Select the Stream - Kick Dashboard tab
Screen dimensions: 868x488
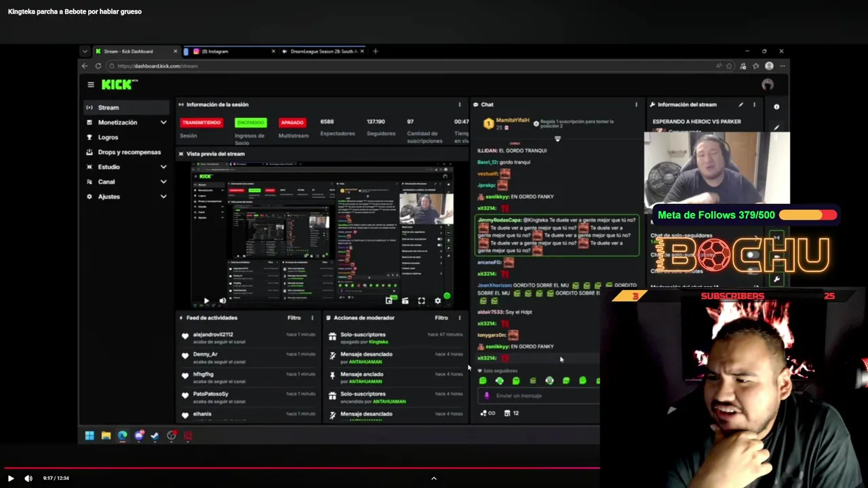point(136,51)
